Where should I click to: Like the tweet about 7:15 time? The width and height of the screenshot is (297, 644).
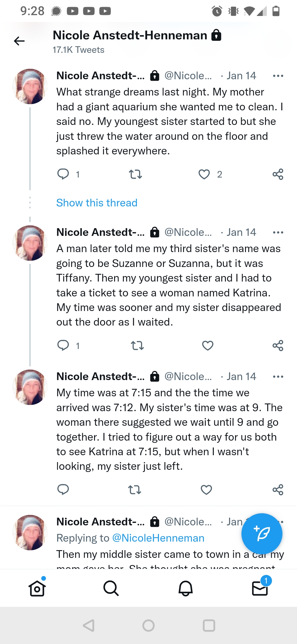(x=206, y=490)
